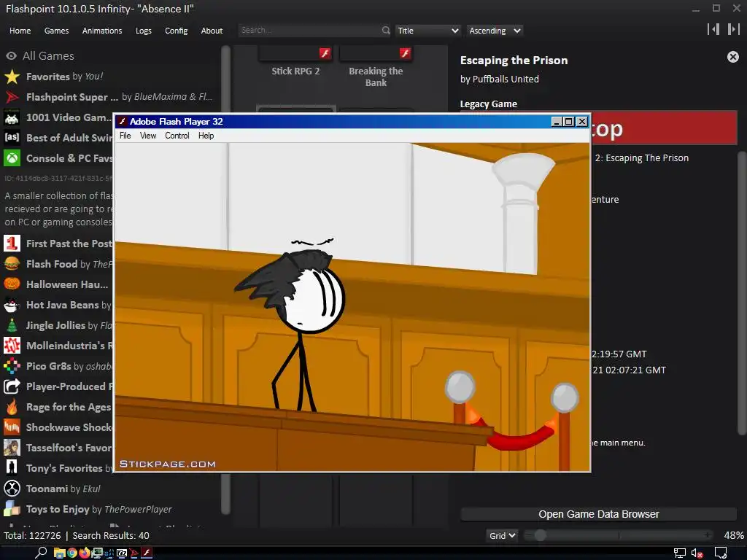The image size is (747, 560).
Task: Switch to Flash Player taskbar icon
Action: coord(147,553)
